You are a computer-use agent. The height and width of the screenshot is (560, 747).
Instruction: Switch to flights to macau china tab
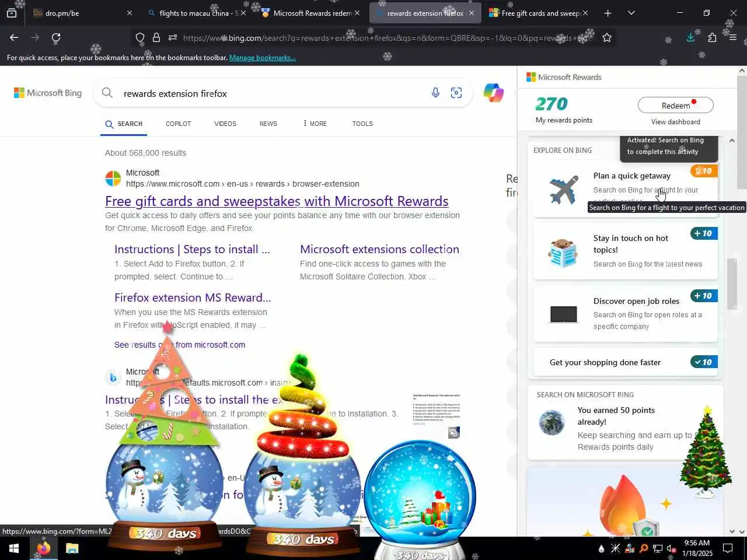[x=196, y=13]
